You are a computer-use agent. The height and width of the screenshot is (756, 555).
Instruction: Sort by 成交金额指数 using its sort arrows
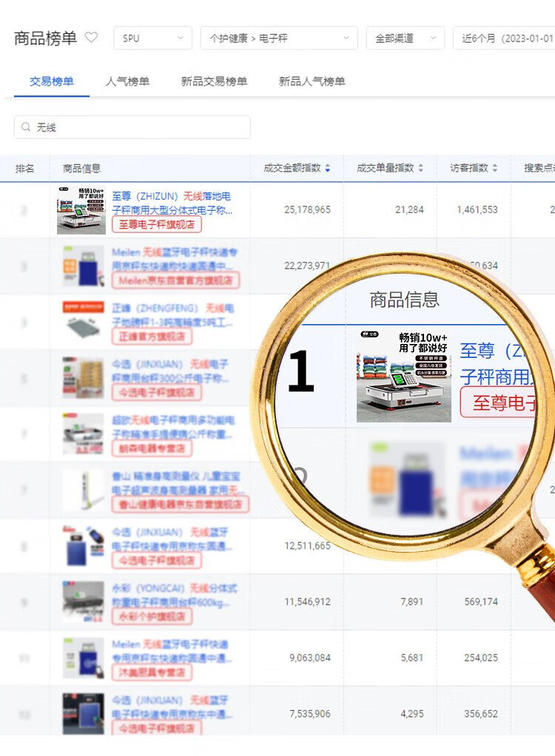tap(328, 169)
